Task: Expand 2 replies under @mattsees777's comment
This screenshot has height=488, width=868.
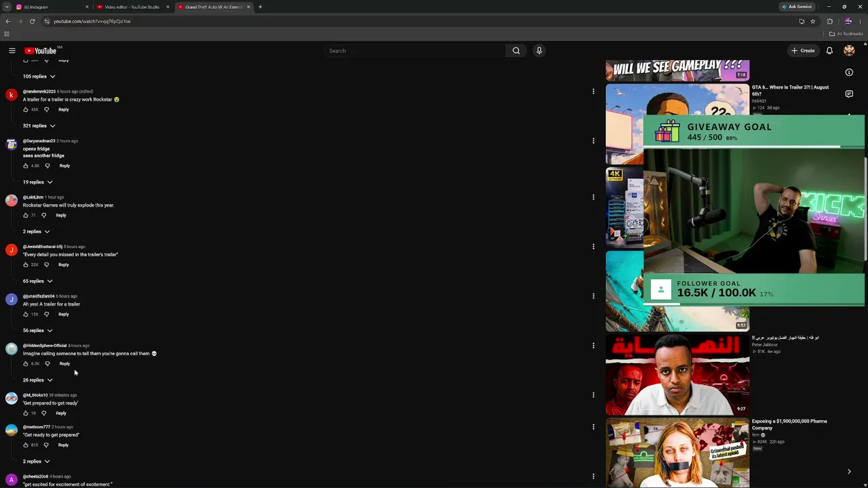Action: tap(37, 462)
